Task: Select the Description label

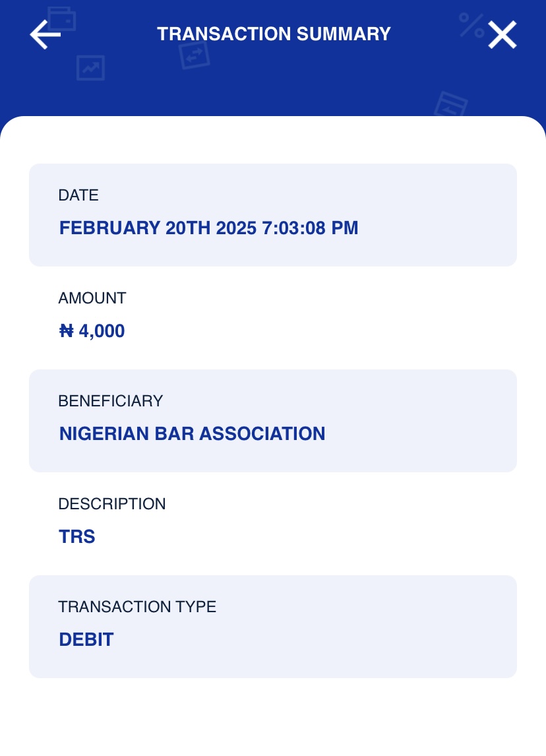Action: pyautogui.click(x=112, y=504)
